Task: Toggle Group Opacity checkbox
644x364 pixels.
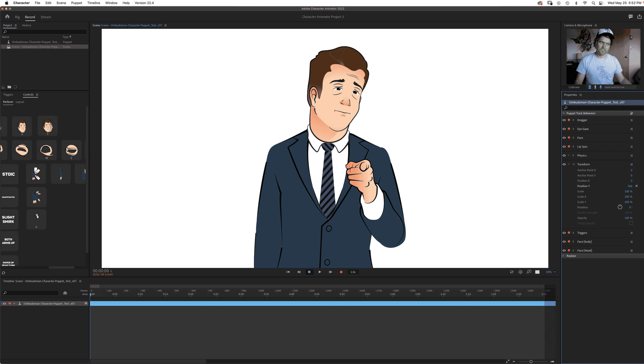Action: pos(631,223)
